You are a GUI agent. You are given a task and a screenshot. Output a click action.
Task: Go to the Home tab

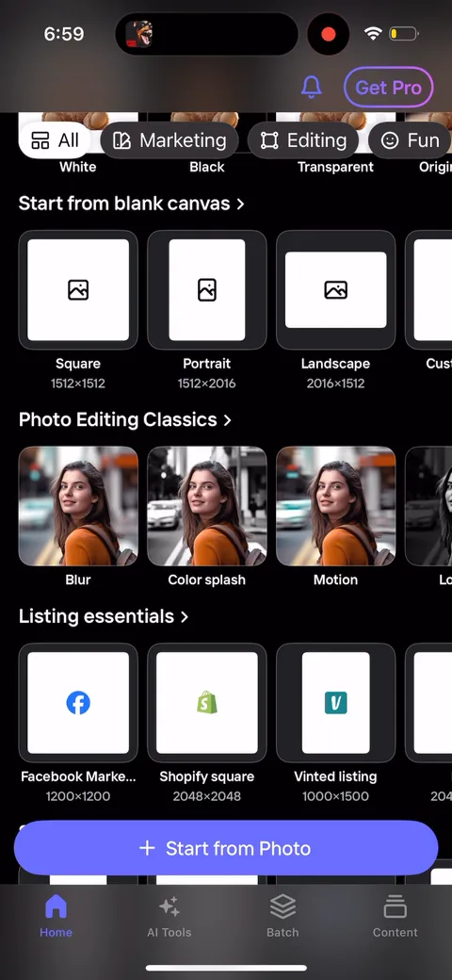pyautogui.click(x=56, y=916)
